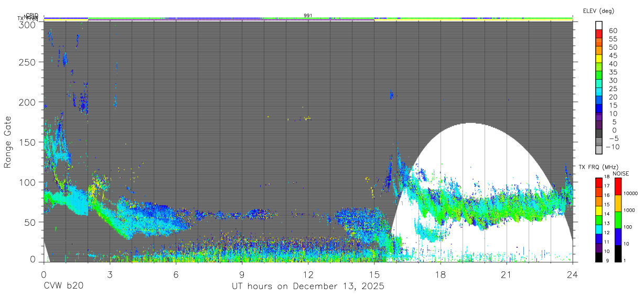Click the '9' hour tick on time axis
The image size is (644, 297).
click(242, 274)
